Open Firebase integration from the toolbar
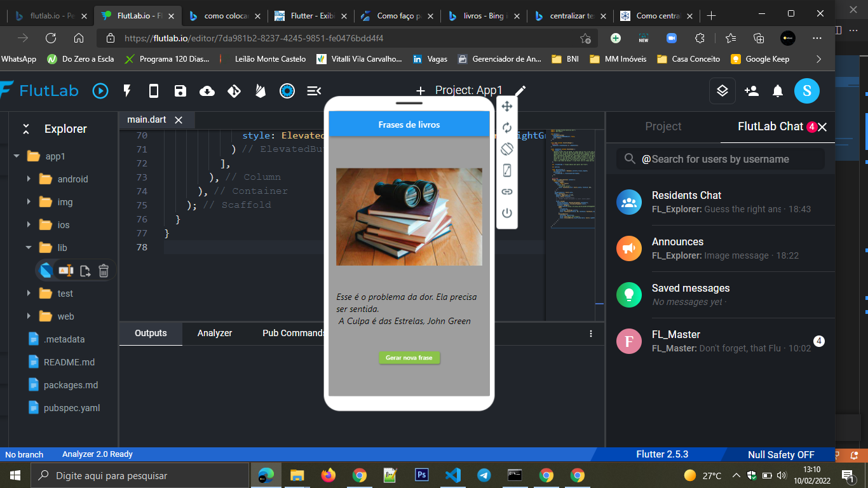This screenshot has width=868, height=488. pos(260,91)
